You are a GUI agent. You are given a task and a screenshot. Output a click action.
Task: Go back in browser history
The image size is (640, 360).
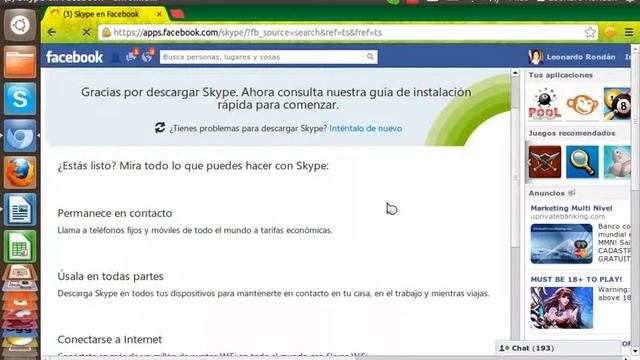(x=51, y=32)
